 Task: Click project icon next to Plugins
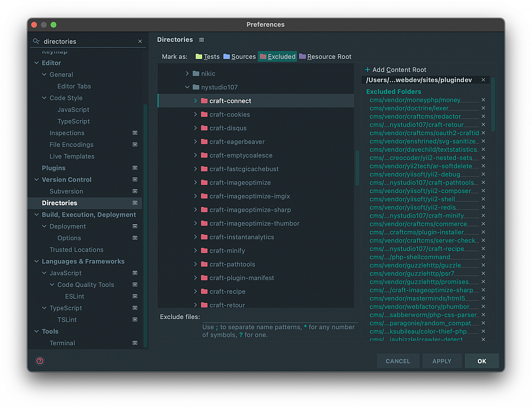tap(135, 168)
